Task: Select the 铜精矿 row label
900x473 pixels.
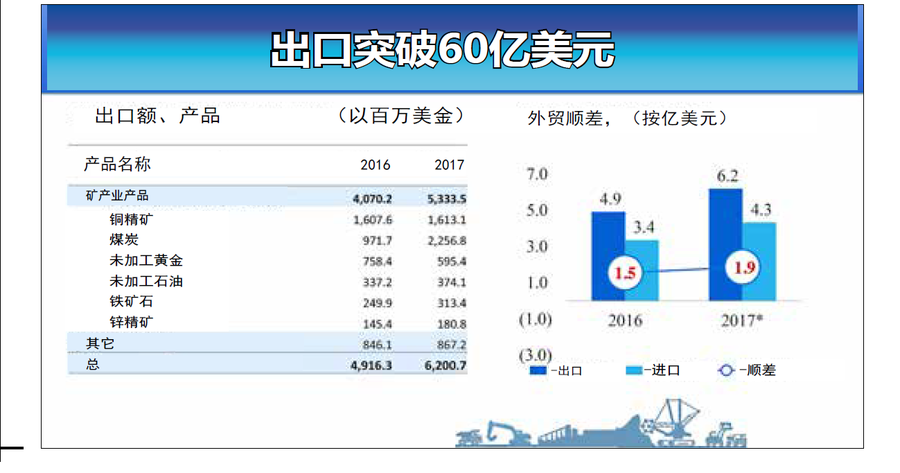Action: point(131,219)
